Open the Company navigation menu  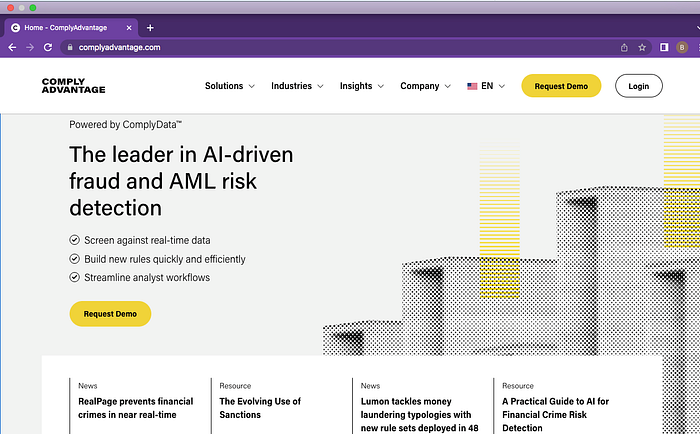pos(425,86)
